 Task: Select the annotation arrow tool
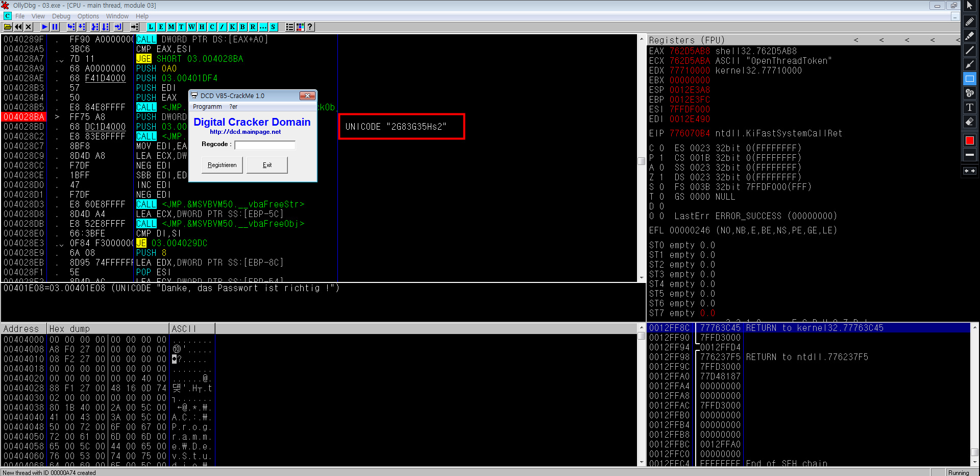[970, 64]
